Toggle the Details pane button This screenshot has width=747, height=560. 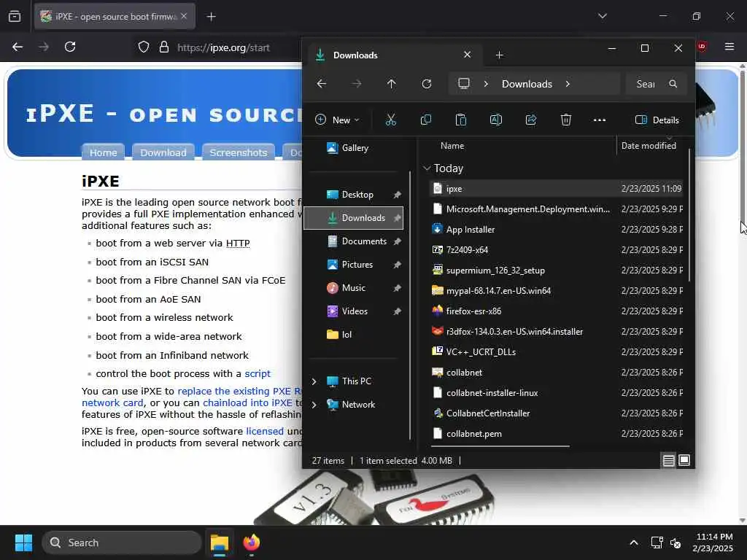[x=657, y=120]
